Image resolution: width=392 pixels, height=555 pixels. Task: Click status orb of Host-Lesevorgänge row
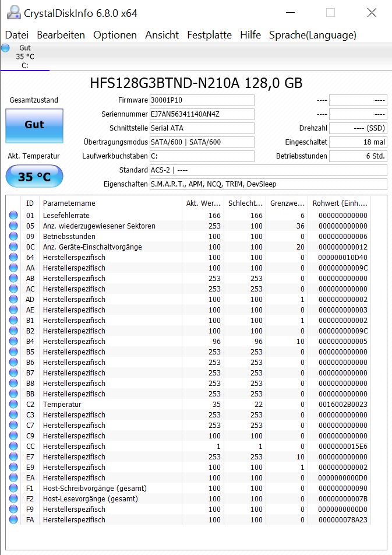pyautogui.click(x=13, y=498)
